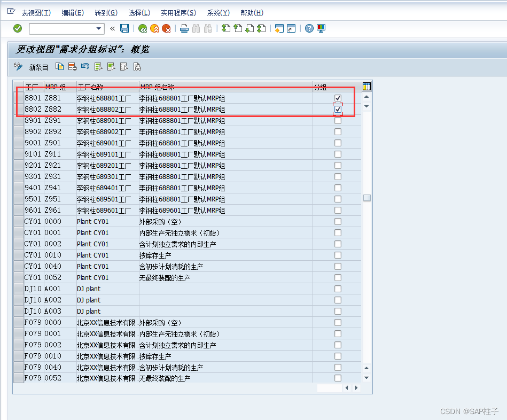
Task: Click the red Cancel icon
Action: pyautogui.click(x=166, y=28)
